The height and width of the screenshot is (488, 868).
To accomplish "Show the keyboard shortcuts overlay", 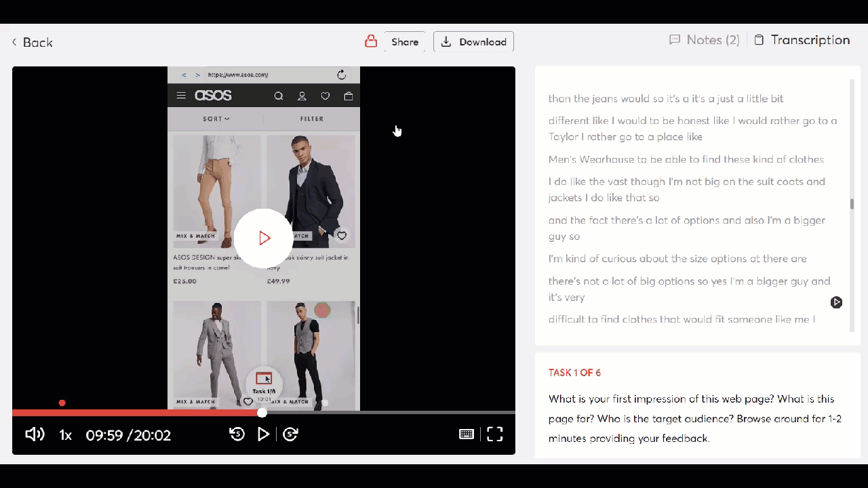I will 467,434.
